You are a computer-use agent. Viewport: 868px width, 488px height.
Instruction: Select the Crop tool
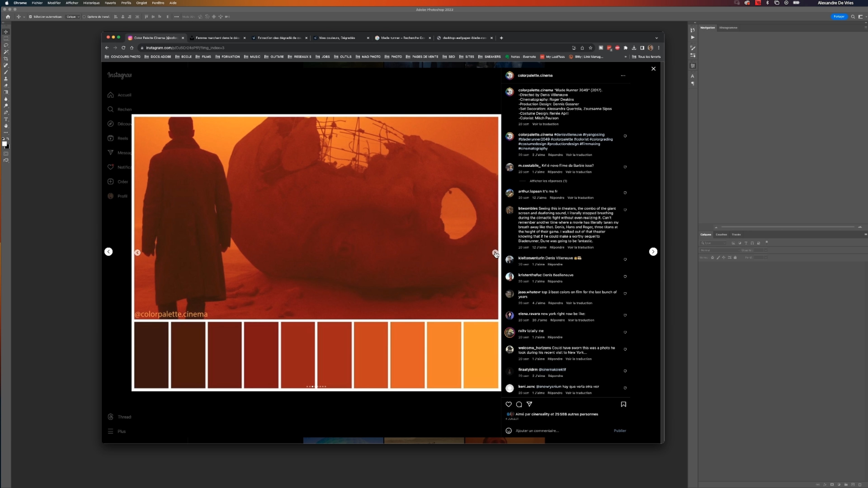point(6,59)
